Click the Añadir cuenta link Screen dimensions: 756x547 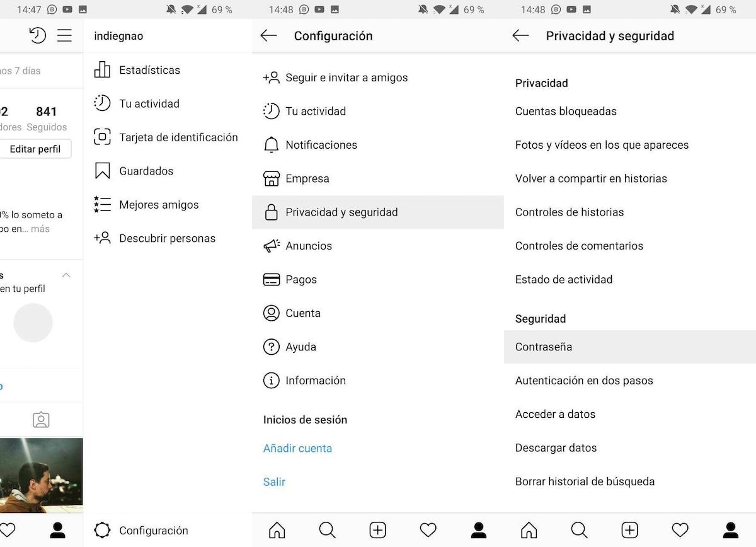[297, 448]
